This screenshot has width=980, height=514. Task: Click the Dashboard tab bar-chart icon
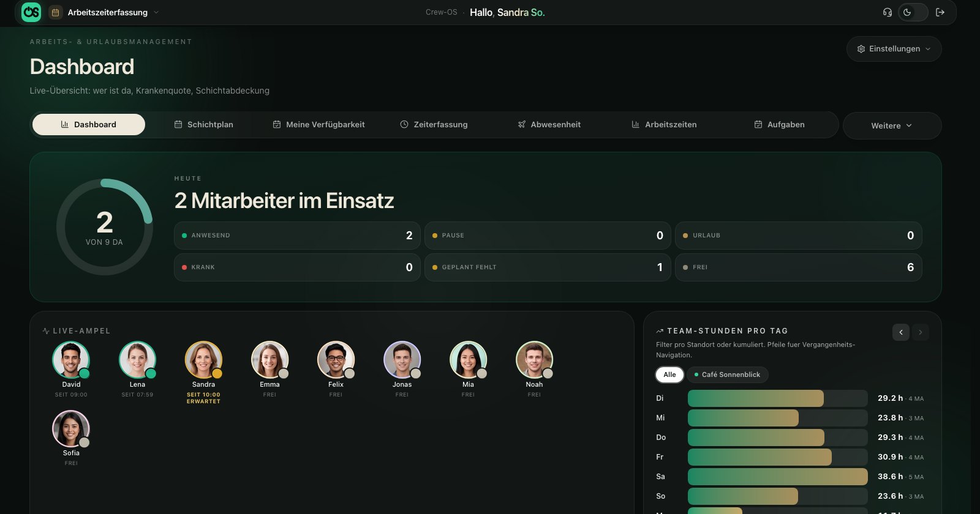click(65, 124)
